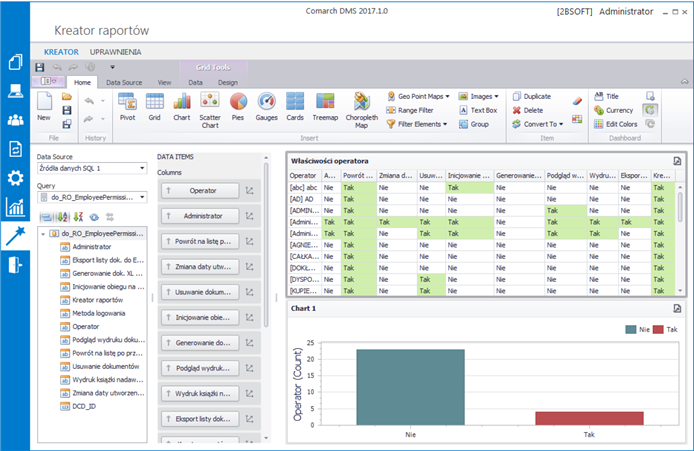694x451 pixels.
Task: Add a Scatter Chart item
Action: 210,110
